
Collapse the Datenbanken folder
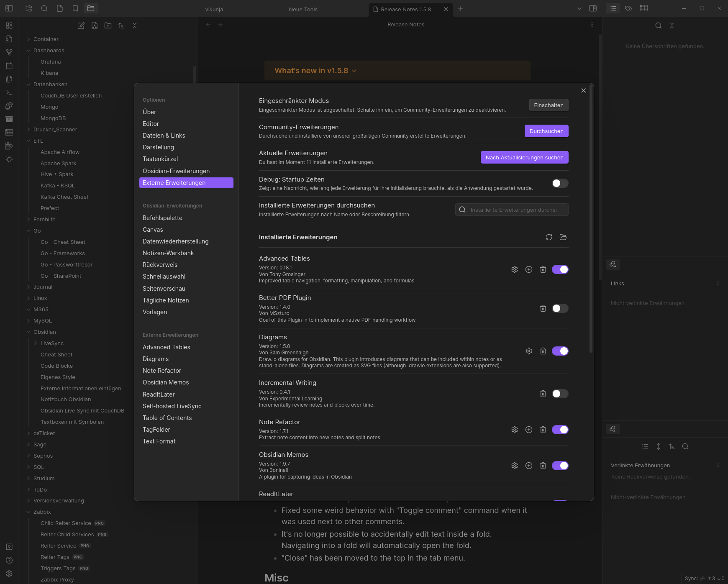pos(28,85)
